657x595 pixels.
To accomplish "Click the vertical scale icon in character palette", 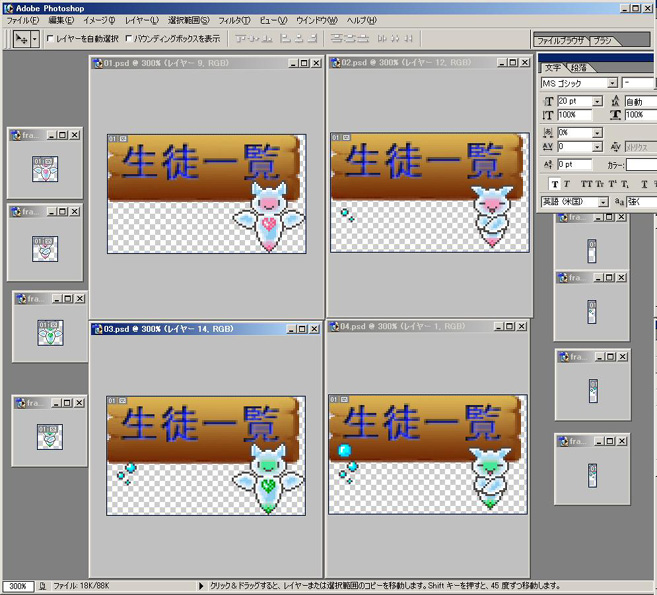I will 548,115.
